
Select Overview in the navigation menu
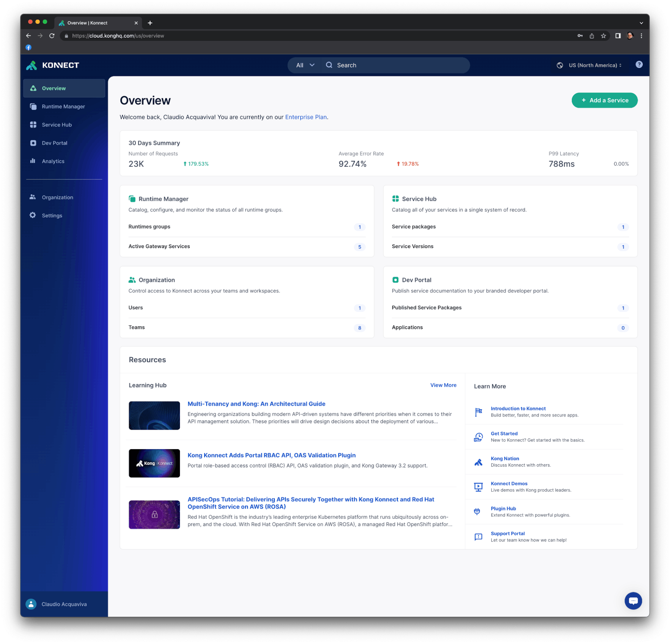[53, 88]
